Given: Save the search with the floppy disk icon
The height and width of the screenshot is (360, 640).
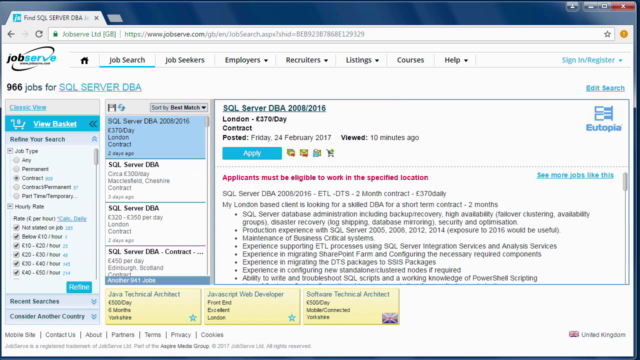Looking at the screenshot, I should click(x=112, y=107).
